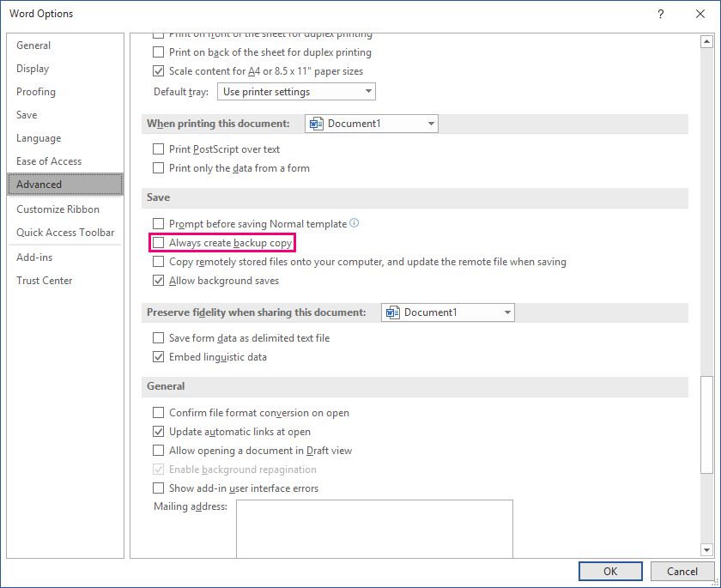
Task: Click the scrollbar down arrow
Action: [x=706, y=549]
